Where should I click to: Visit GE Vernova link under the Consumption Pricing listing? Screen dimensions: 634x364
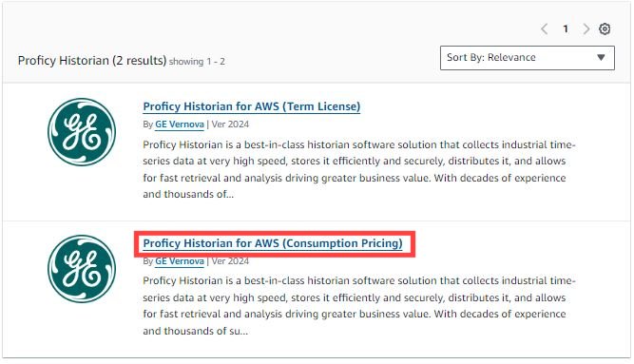[x=180, y=260]
